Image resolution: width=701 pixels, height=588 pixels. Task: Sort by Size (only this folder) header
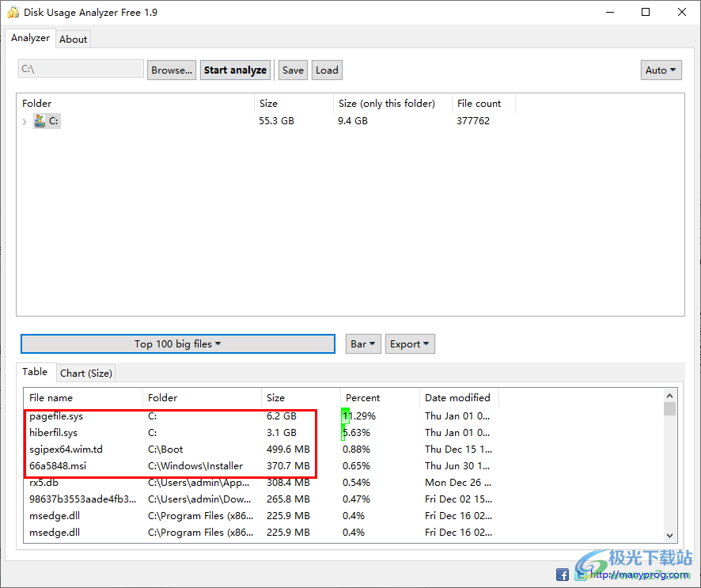(392, 104)
